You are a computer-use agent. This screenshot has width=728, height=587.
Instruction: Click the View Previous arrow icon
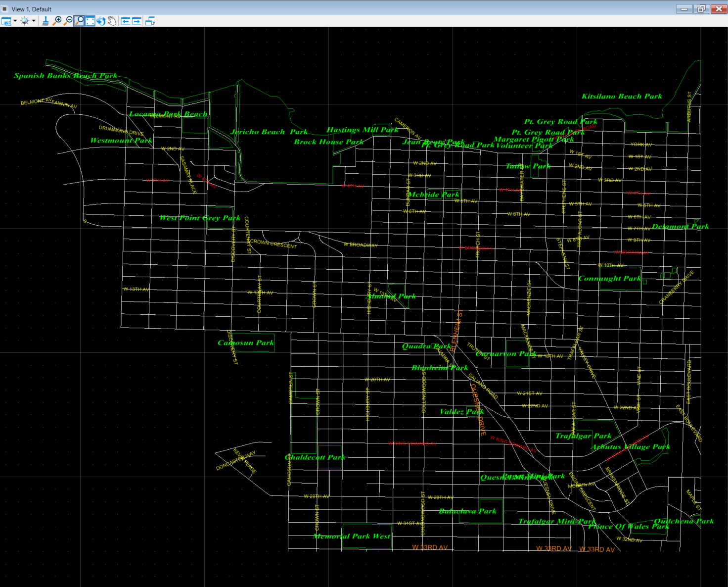tap(125, 21)
